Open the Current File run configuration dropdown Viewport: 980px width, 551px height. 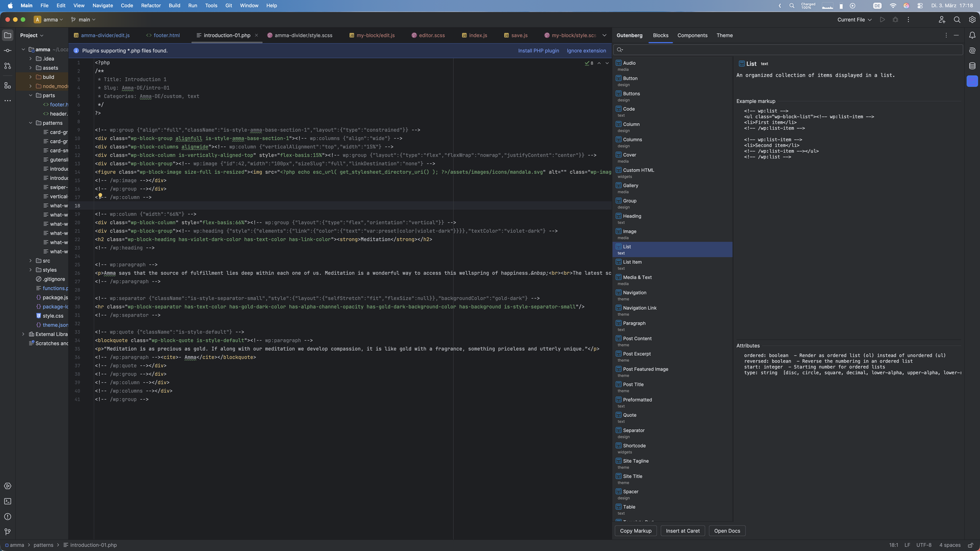click(854, 20)
